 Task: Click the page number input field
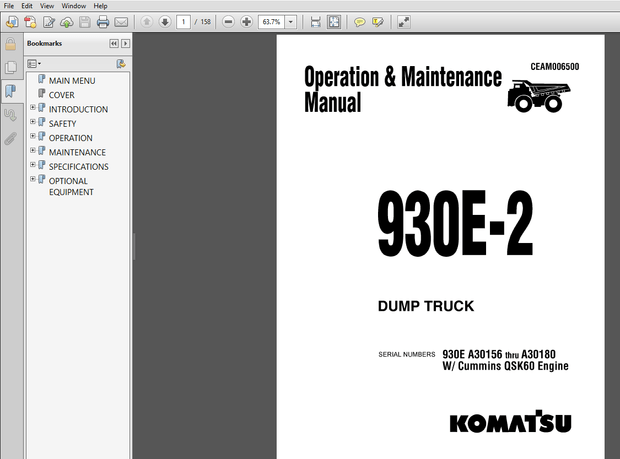[x=185, y=21]
